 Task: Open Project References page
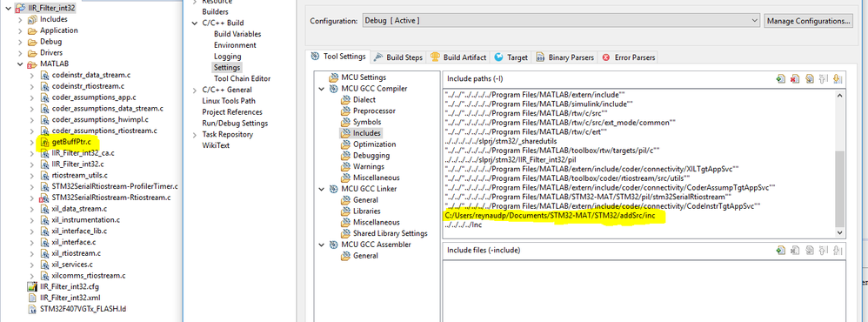(x=232, y=112)
